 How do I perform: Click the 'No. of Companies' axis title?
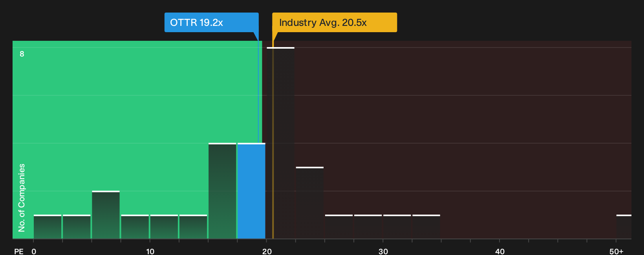pyautogui.click(x=22, y=197)
